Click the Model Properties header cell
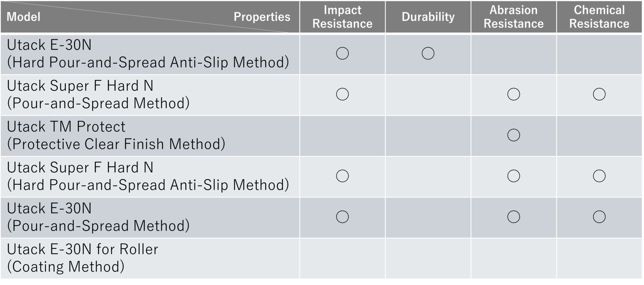644x285 pixels. tap(149, 17)
